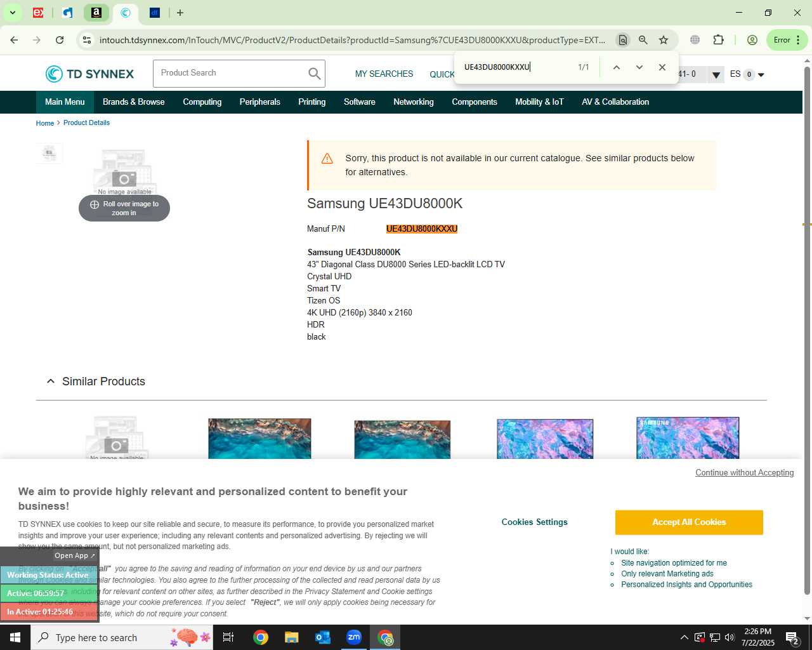The height and width of the screenshot is (650, 812).
Task: Switch to the dark blue df browser tab
Action: click(155, 13)
